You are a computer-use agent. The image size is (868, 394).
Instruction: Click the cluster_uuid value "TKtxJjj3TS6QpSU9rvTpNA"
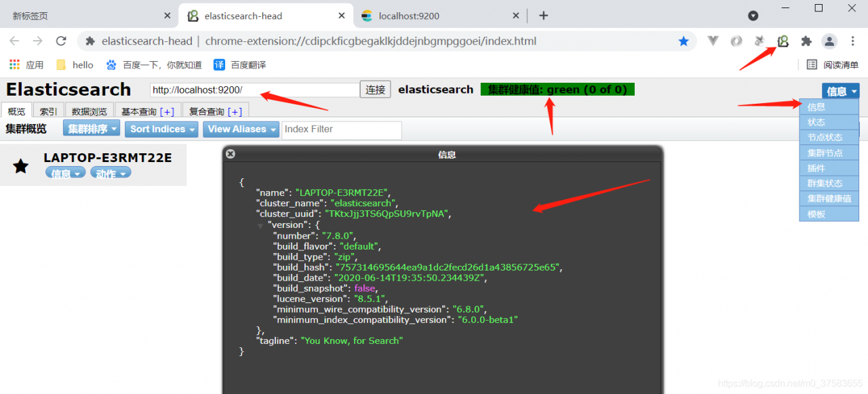[386, 214]
